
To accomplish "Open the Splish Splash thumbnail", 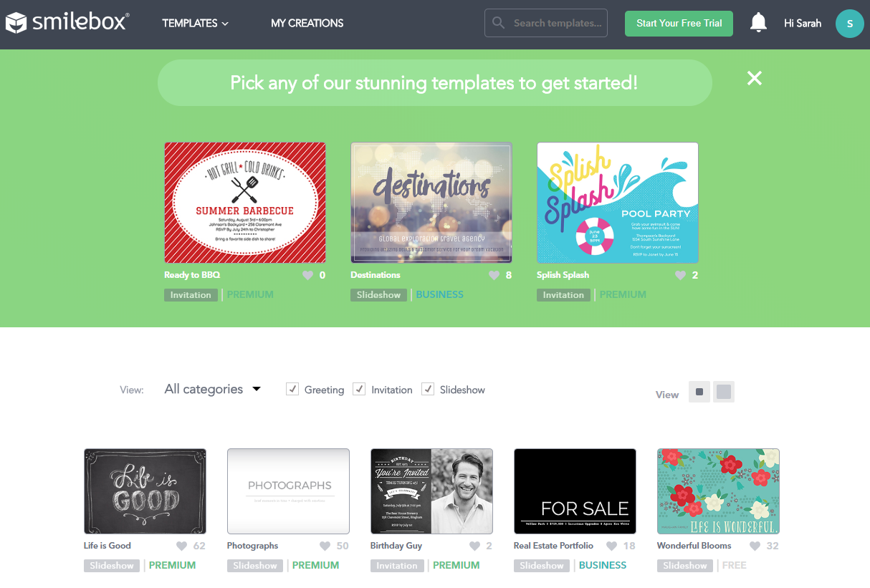I will tap(618, 203).
